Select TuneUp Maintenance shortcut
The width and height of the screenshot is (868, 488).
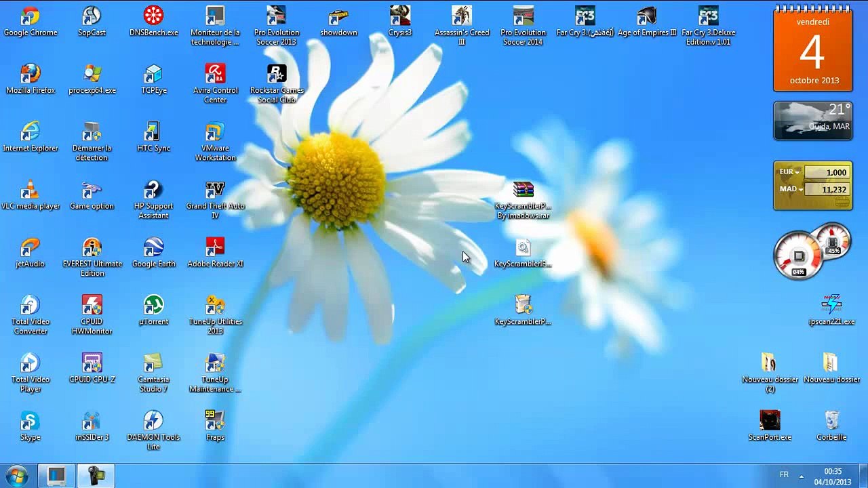215,372
